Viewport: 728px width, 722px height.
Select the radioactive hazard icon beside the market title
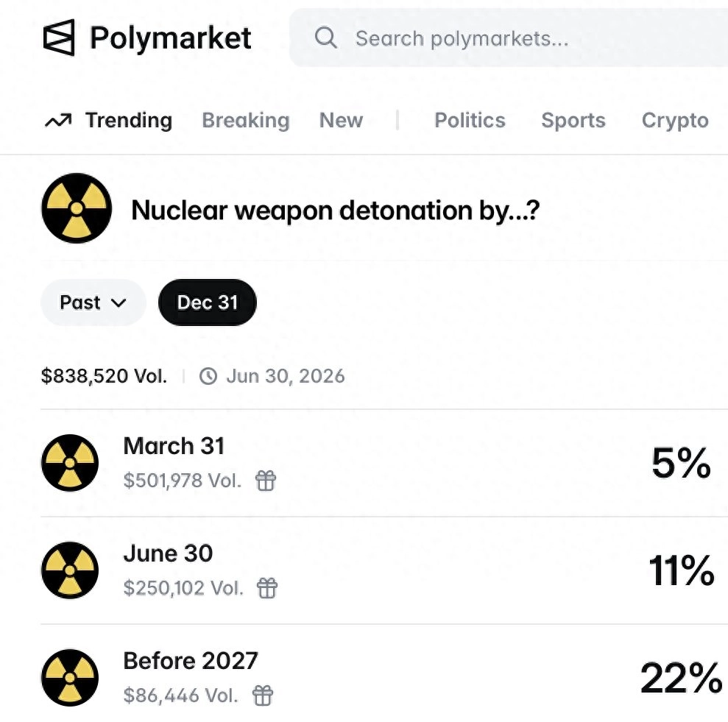click(x=76, y=208)
